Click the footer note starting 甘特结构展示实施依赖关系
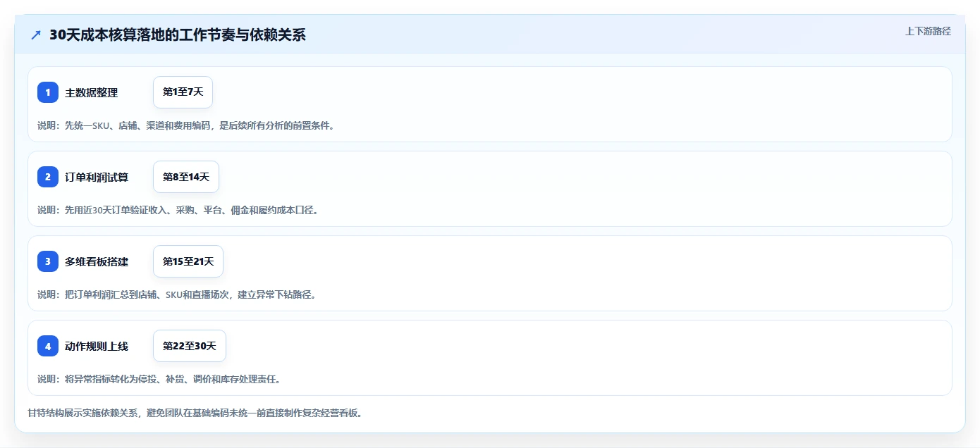This screenshot has height=448, width=980. [195, 413]
